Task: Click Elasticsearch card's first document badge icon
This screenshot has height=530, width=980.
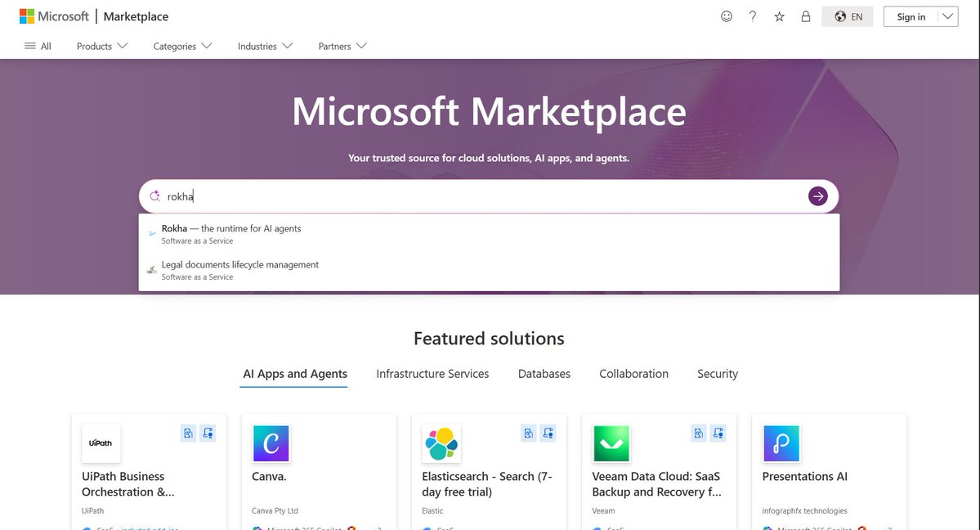Action: tap(529, 433)
